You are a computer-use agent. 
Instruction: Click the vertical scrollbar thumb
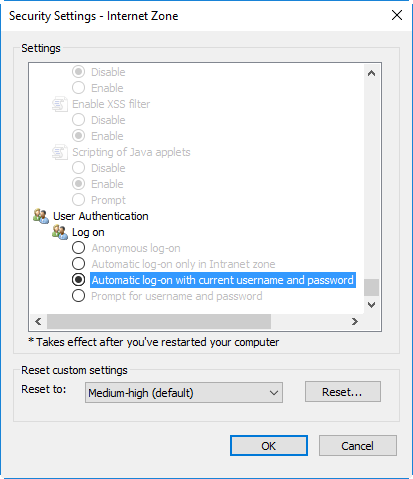click(x=371, y=287)
